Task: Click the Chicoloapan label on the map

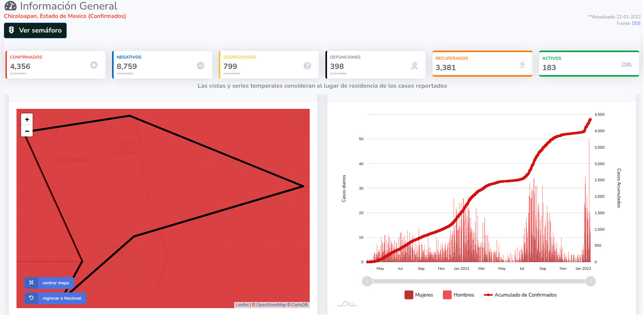Action: pyautogui.click(x=75, y=160)
